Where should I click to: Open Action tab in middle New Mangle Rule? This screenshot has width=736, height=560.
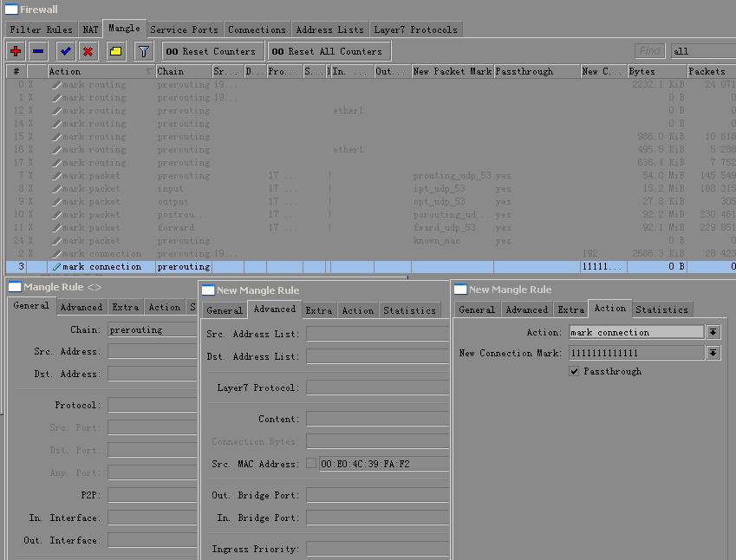click(x=358, y=310)
